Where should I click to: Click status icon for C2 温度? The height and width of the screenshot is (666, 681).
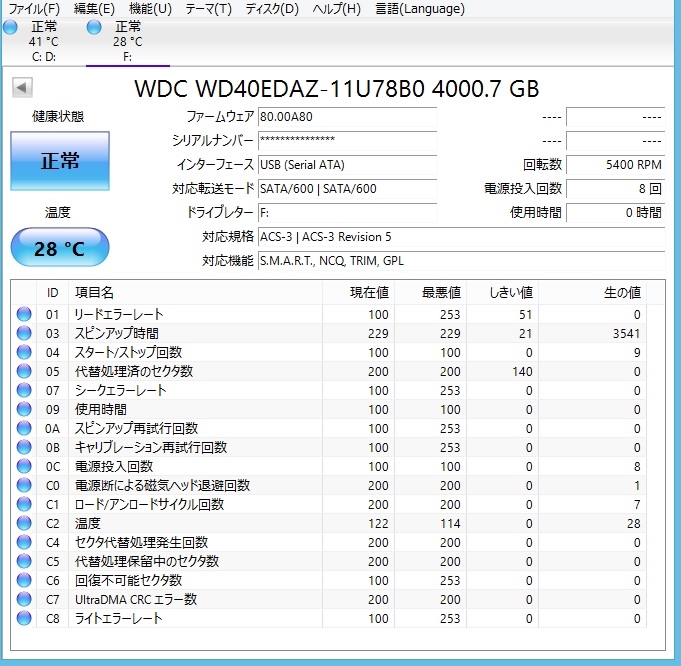point(24,523)
